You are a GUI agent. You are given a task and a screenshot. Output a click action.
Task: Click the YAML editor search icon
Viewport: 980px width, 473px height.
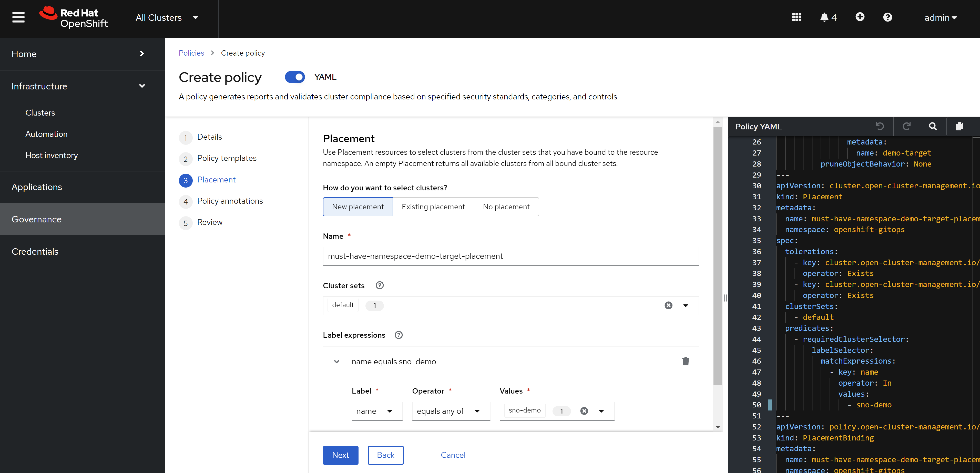click(x=932, y=126)
